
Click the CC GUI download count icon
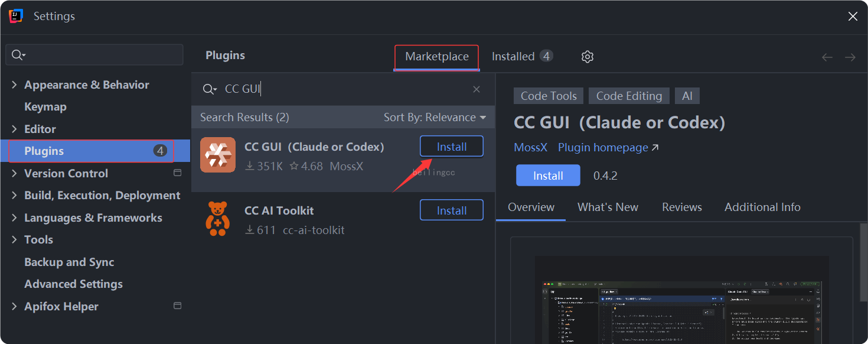click(250, 166)
